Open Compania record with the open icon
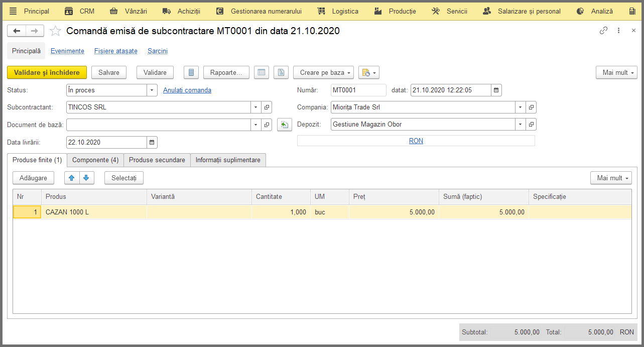 click(x=532, y=107)
